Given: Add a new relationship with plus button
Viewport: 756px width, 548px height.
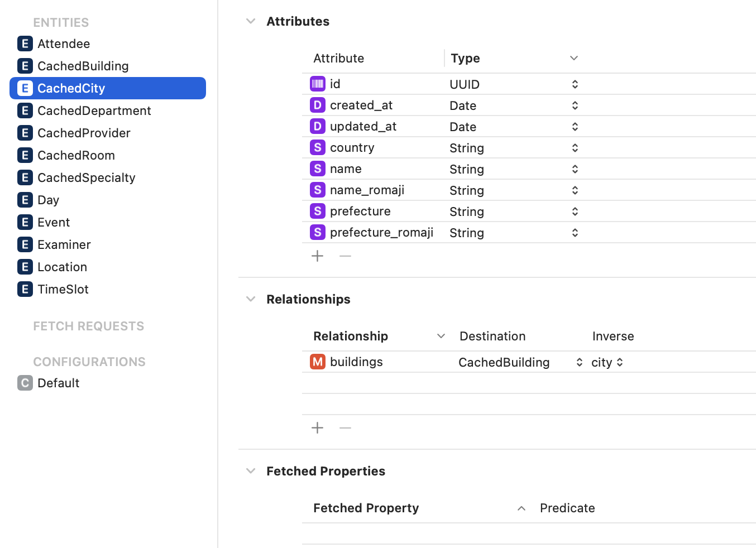Looking at the screenshot, I should point(318,428).
